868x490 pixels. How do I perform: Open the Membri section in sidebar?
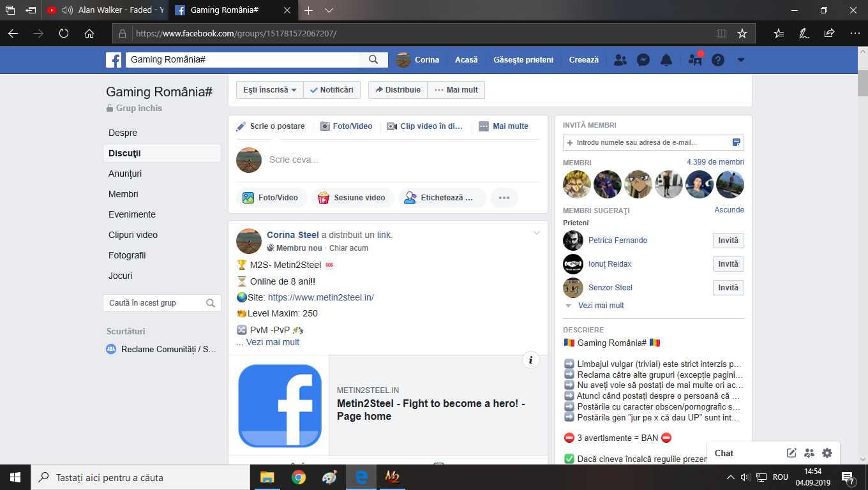pos(123,194)
